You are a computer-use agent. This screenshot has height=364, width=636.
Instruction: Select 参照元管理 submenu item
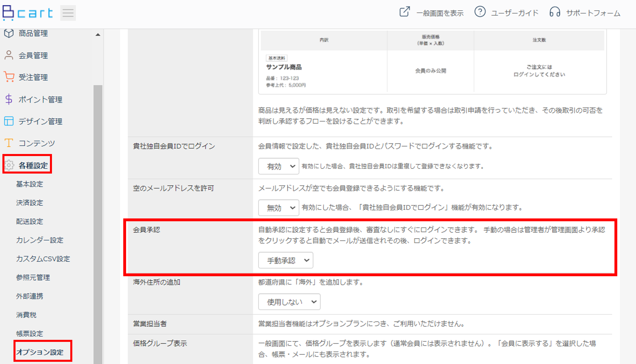tap(33, 277)
